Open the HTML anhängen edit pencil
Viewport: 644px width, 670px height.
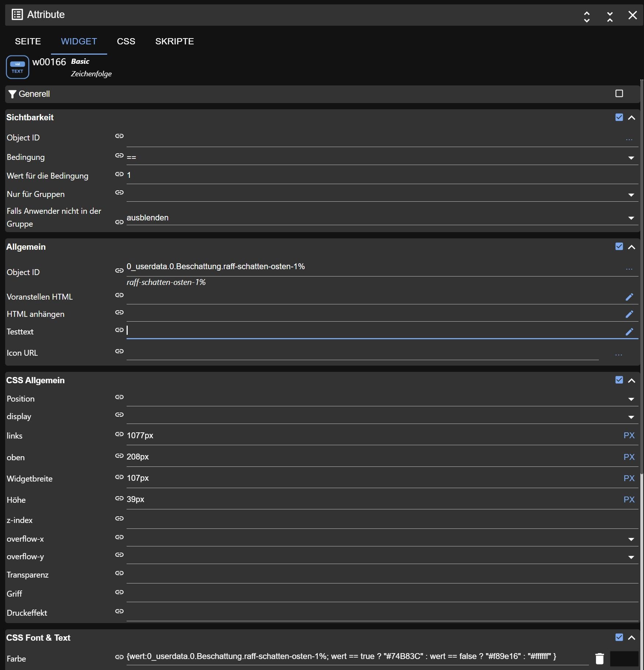629,314
